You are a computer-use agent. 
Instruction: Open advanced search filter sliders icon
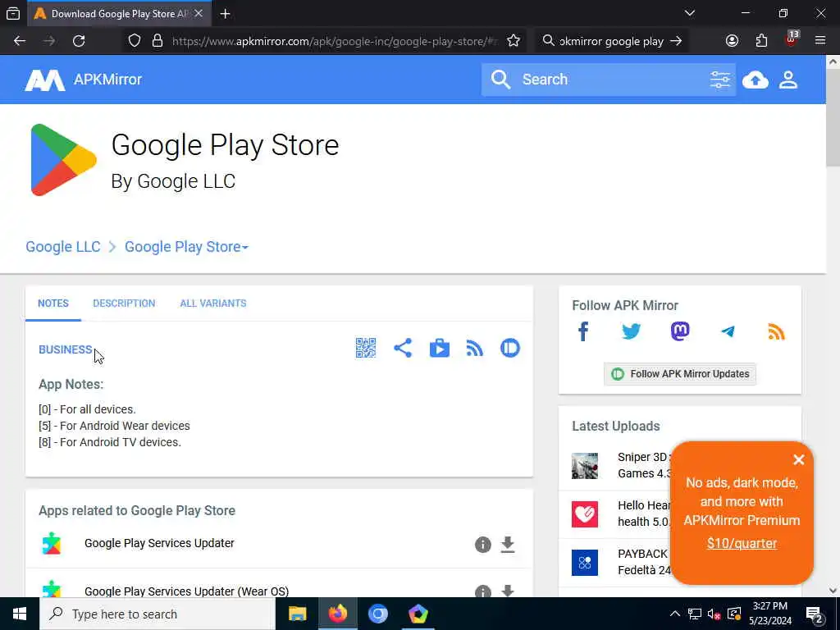[x=719, y=80]
